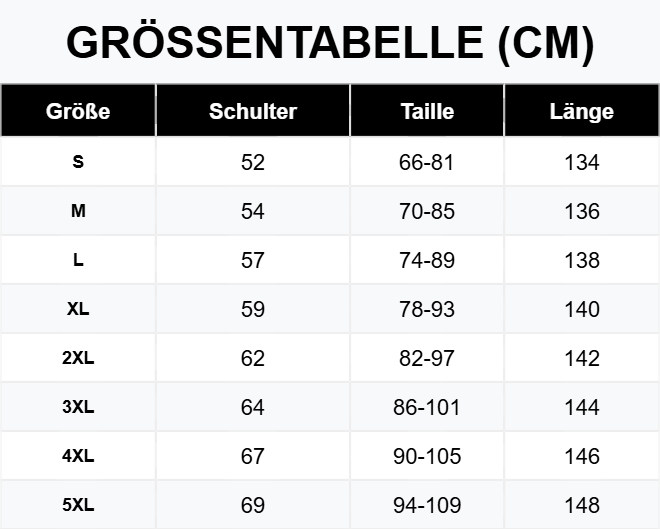Select the 3XL size row label

78,407
